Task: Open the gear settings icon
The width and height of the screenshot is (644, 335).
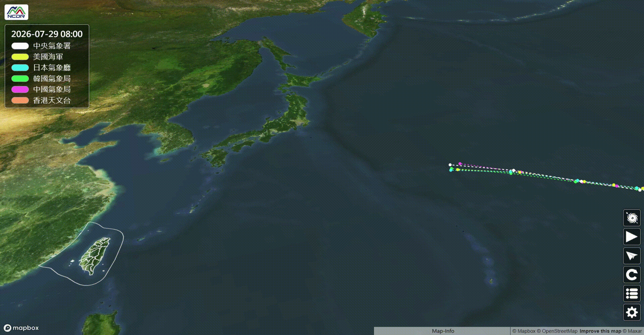Action: coord(632,313)
